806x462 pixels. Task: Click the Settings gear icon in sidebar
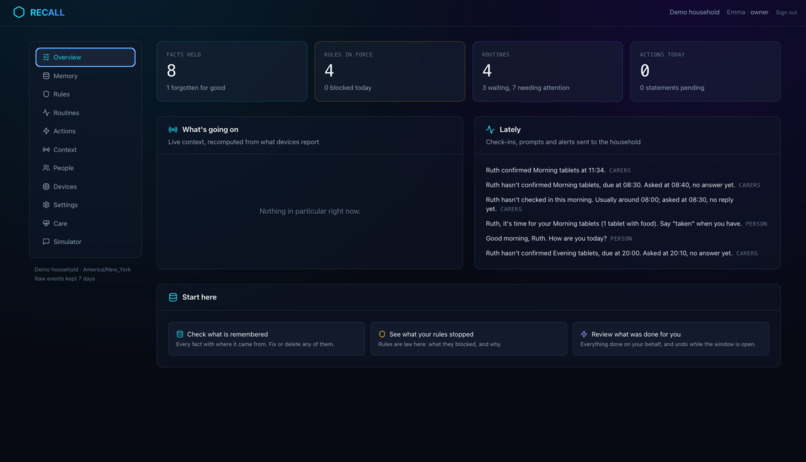click(46, 205)
